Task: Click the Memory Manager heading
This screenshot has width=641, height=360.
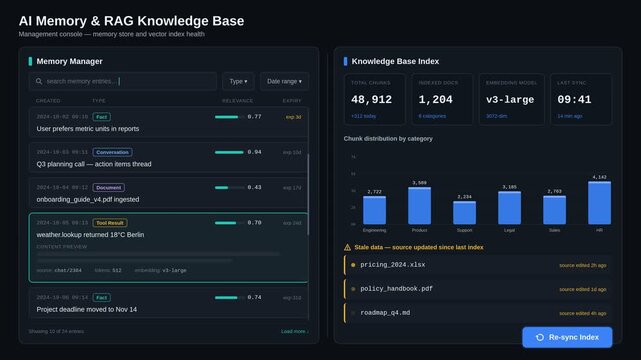Action: [69, 61]
